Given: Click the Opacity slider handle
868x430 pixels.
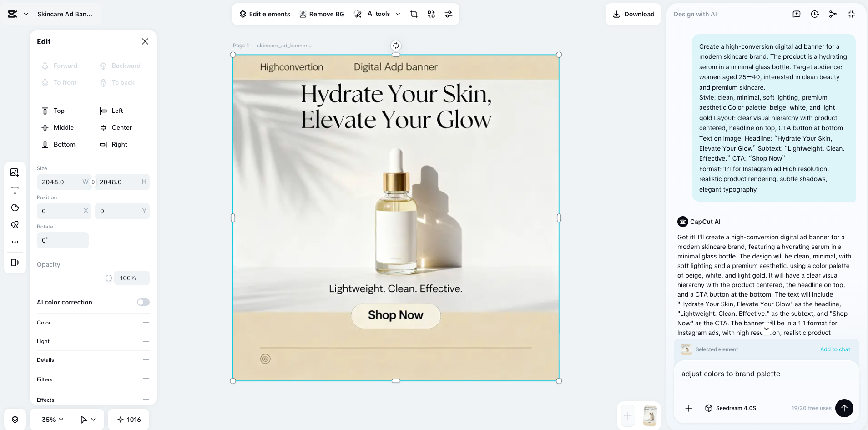Looking at the screenshot, I should 108,278.
